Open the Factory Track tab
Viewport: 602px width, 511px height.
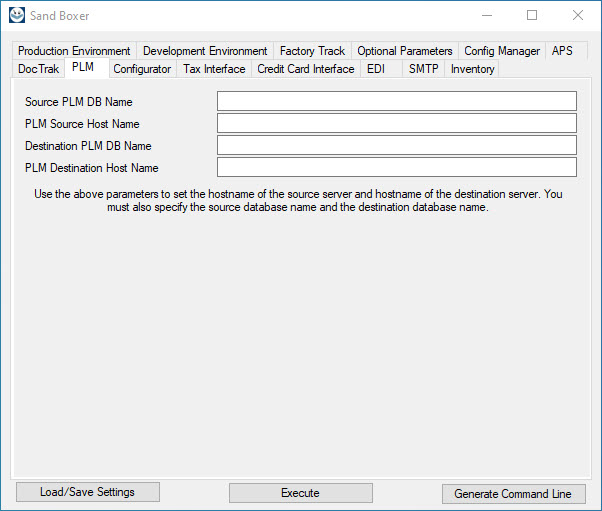tap(312, 51)
